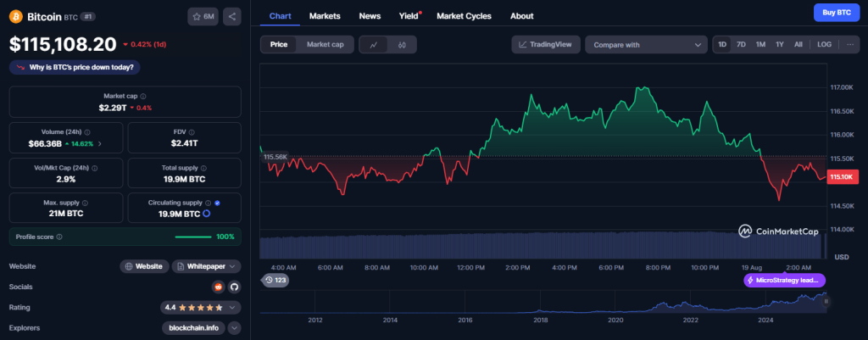The width and height of the screenshot is (868, 340).
Task: Select the line chart view icon
Action: point(373,44)
